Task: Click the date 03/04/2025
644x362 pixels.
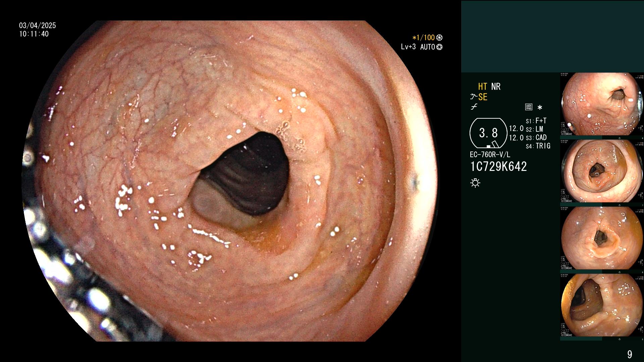Action: point(38,25)
